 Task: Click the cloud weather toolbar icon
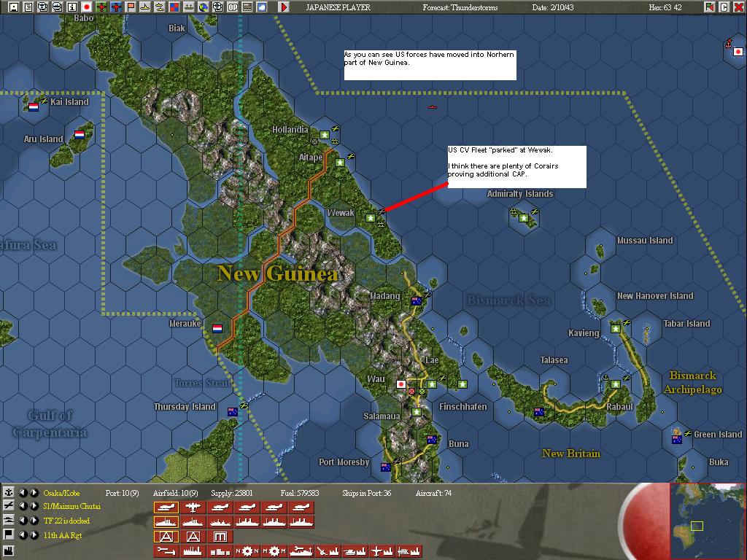[x=262, y=7]
